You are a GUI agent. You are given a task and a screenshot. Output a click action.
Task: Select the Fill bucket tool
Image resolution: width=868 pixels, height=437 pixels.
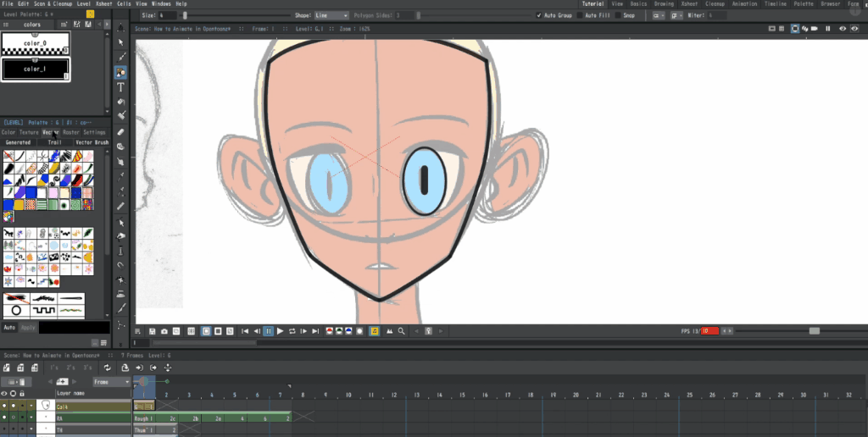tap(120, 102)
